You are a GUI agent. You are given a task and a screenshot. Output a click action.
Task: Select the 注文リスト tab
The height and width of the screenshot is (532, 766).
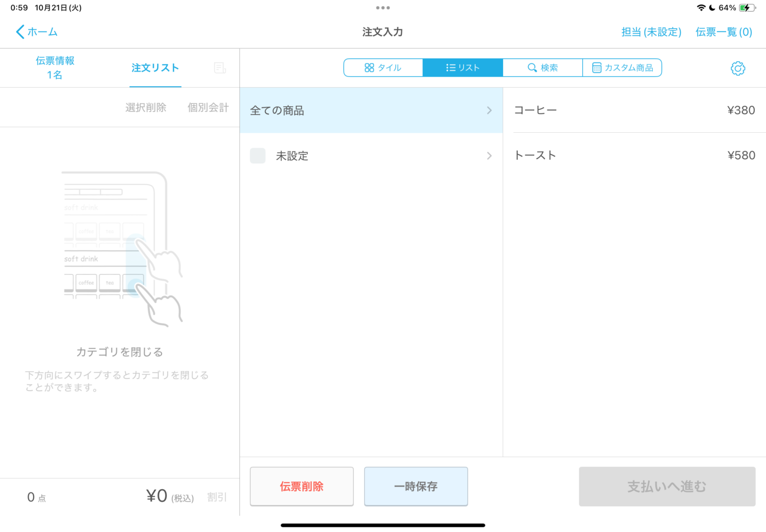pos(155,68)
